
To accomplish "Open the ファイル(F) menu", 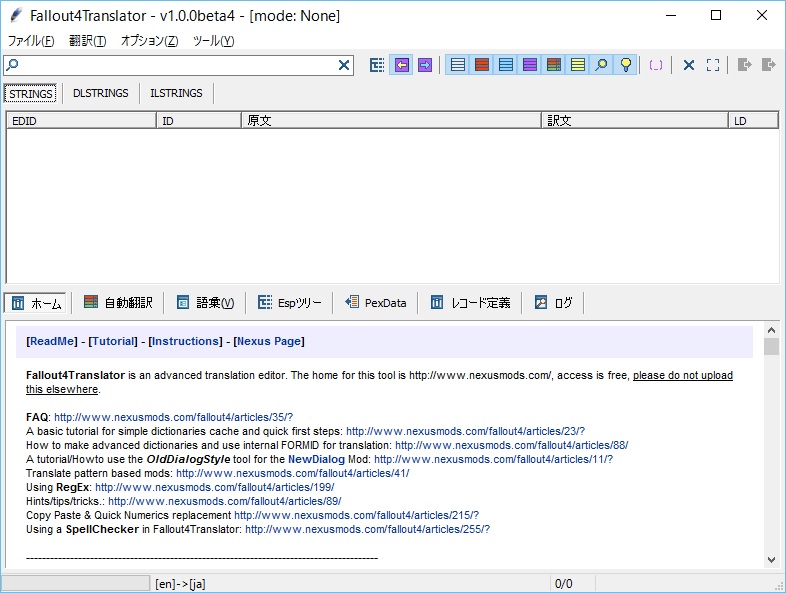I will click(x=32, y=41).
